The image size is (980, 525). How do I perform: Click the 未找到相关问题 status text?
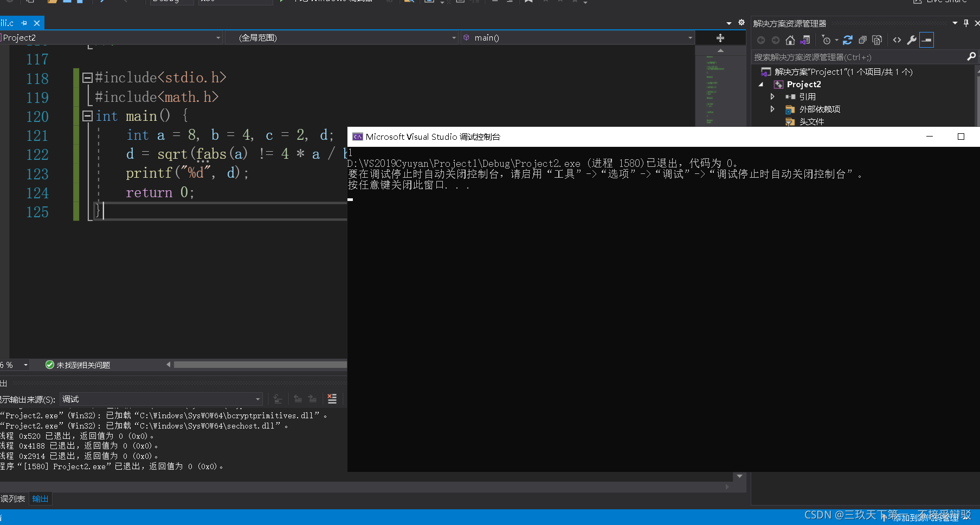pyautogui.click(x=83, y=365)
